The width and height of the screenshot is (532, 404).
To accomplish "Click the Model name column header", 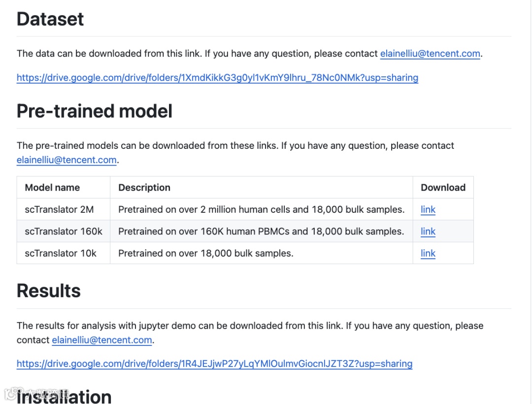I will point(52,188).
